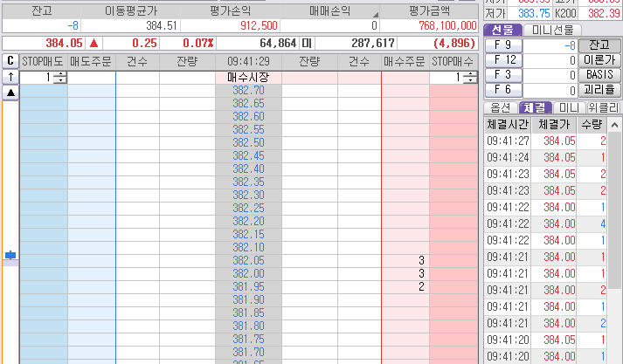The width and height of the screenshot is (623, 364).
Task: Click the 09:41:27 execution row
Action: [x=546, y=141]
